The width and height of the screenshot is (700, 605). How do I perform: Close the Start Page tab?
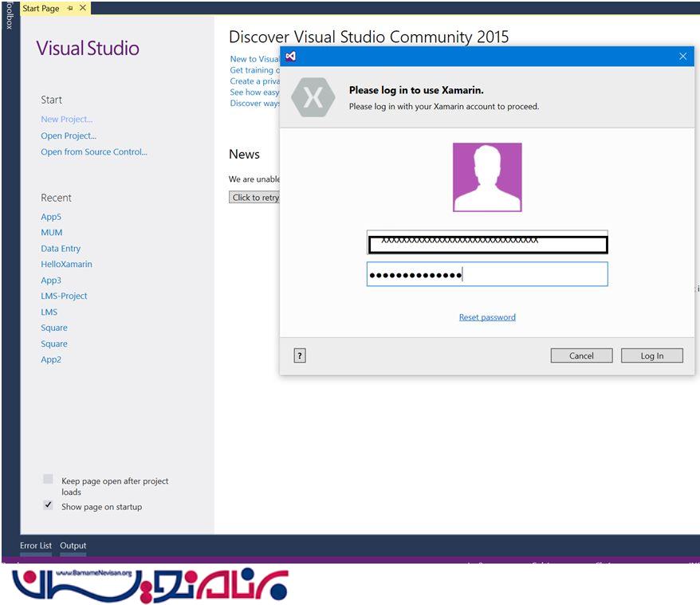click(x=83, y=9)
